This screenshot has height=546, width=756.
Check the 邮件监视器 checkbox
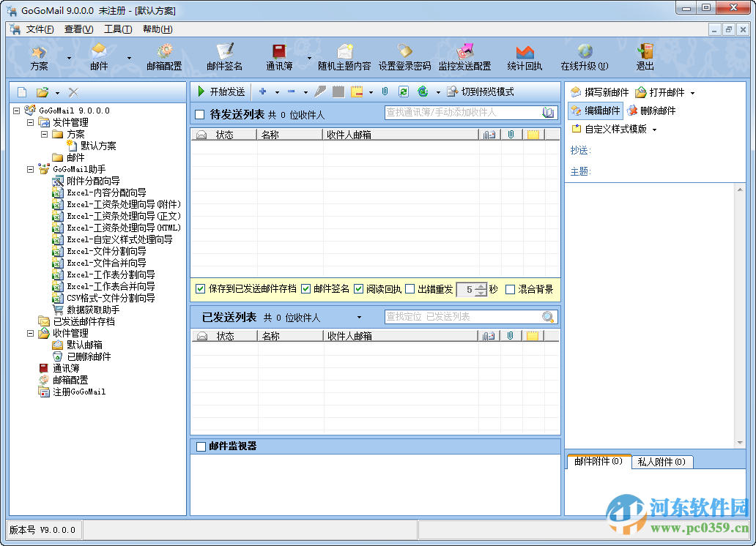tap(201, 446)
